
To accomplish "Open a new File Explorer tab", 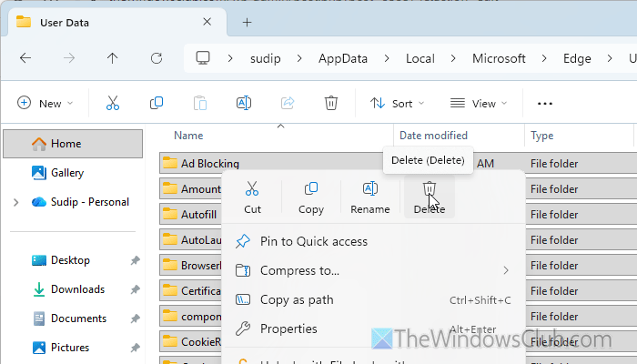I will tap(247, 23).
